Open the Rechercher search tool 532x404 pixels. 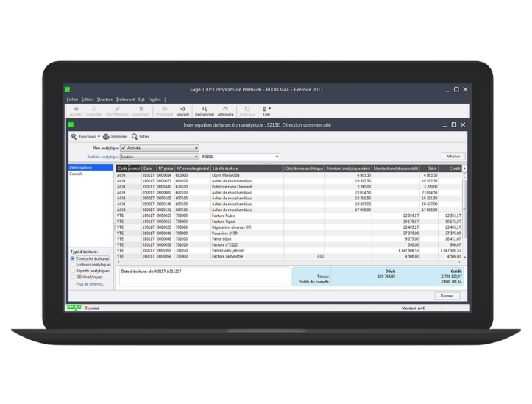click(205, 111)
